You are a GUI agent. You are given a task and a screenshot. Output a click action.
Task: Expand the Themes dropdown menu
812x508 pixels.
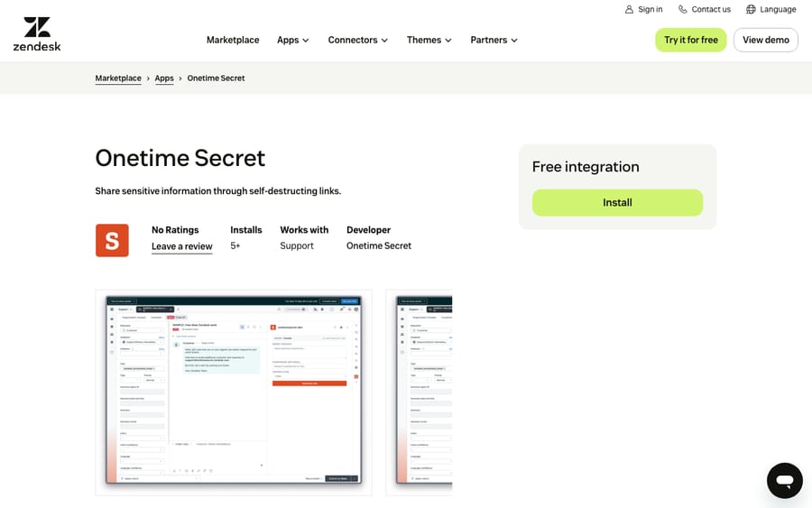pos(429,40)
